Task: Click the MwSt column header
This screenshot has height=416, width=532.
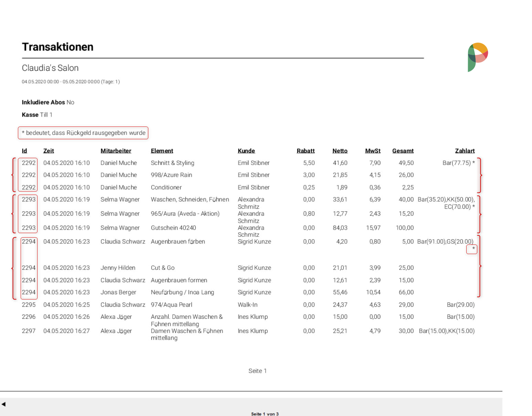Action: click(373, 151)
